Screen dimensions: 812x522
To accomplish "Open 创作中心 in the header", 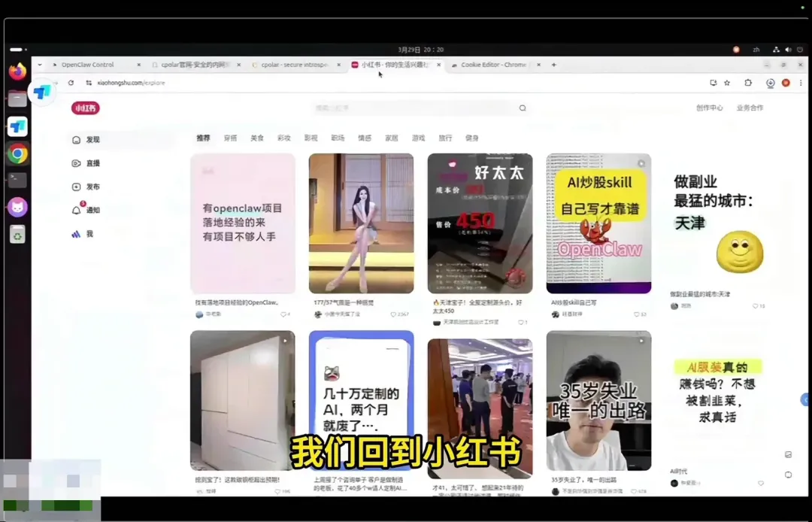I will (709, 108).
